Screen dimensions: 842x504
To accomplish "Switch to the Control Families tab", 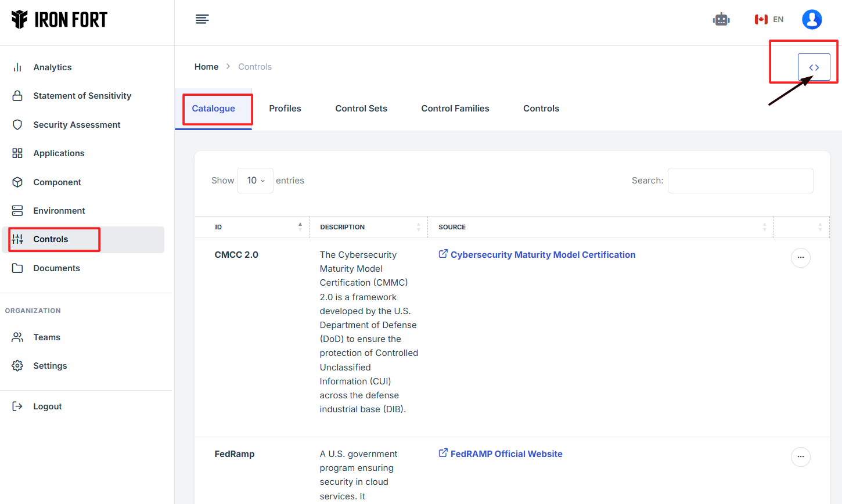I will coord(455,109).
